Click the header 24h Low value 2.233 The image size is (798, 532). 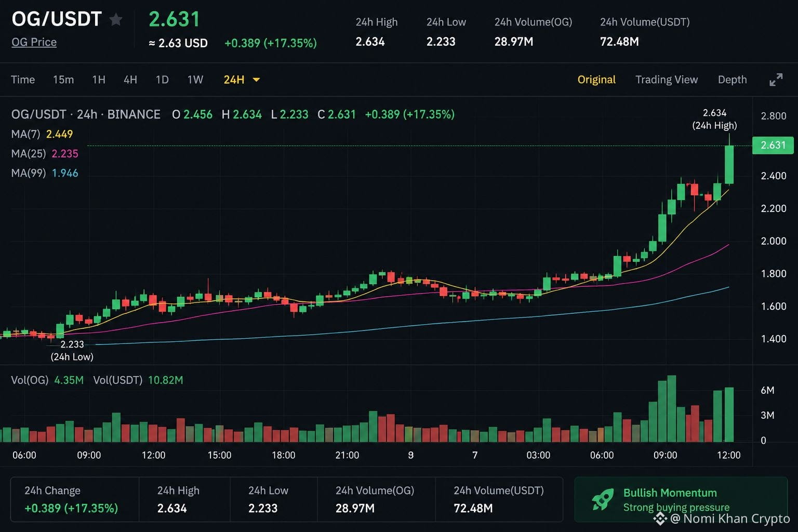(x=441, y=42)
